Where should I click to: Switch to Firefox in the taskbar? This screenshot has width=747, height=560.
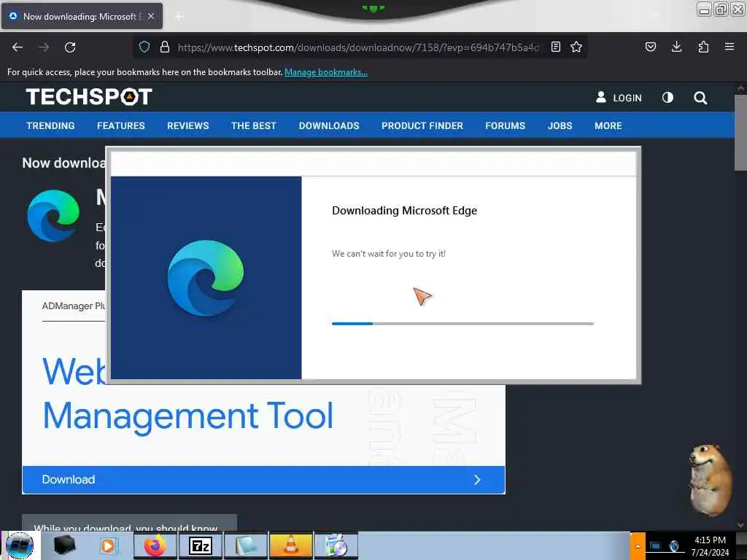[155, 545]
